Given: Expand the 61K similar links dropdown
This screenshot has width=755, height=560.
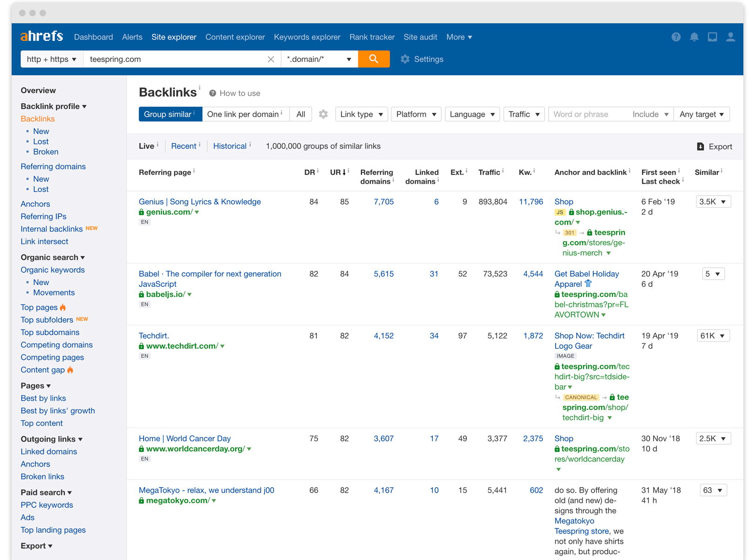Looking at the screenshot, I should coord(713,336).
